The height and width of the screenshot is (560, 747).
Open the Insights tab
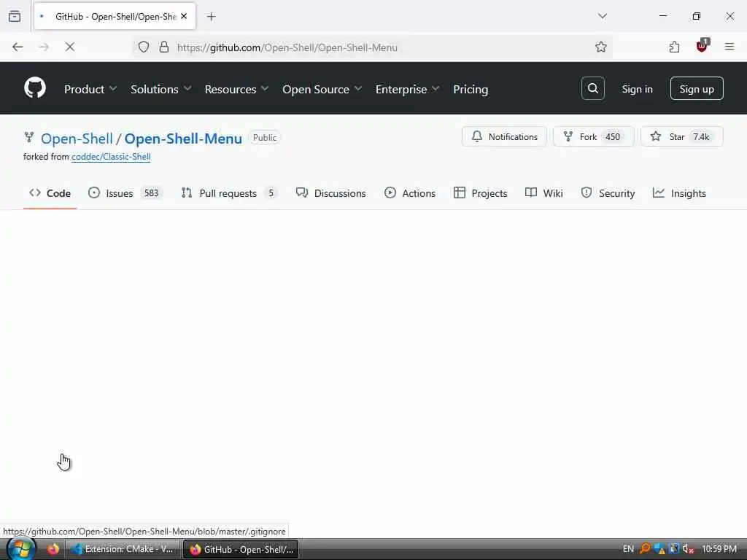679,193
